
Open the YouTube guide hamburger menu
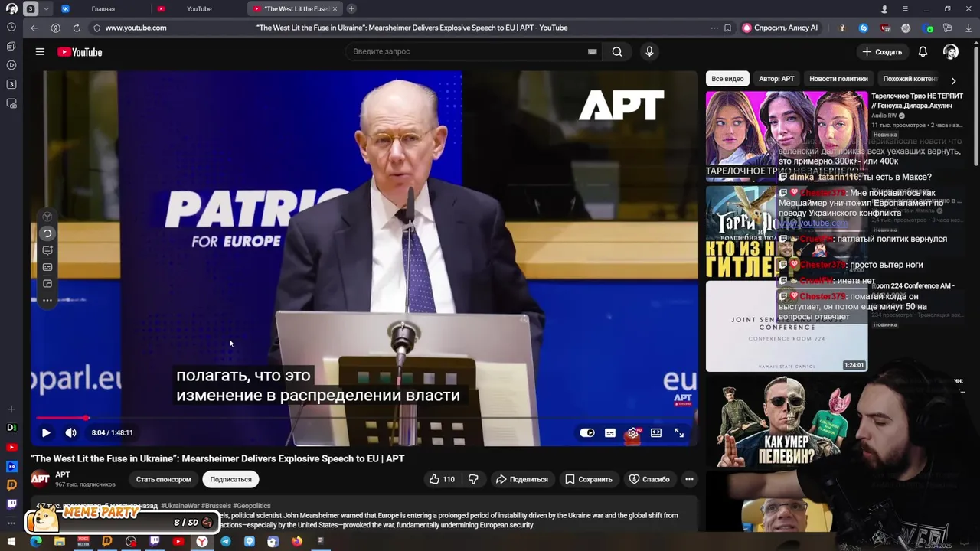[40, 52]
